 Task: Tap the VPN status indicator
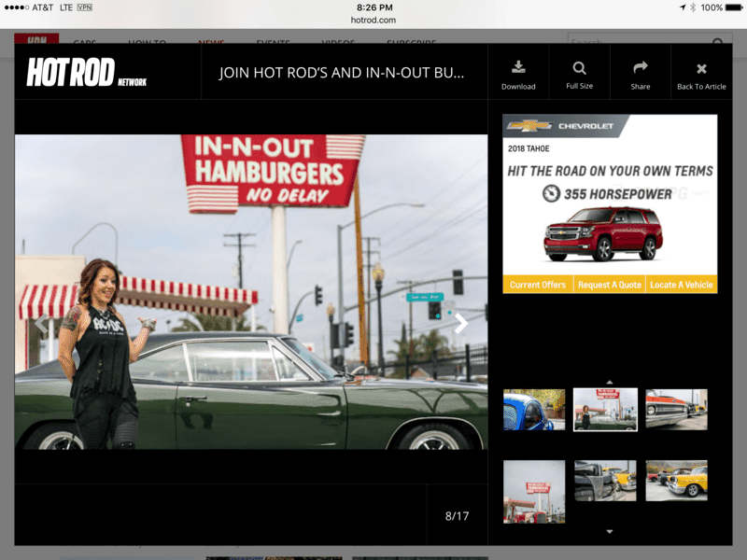(84, 7)
